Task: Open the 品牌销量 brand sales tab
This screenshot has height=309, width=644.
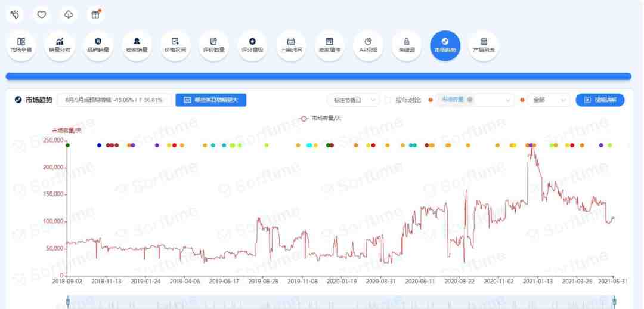Action: [98, 45]
